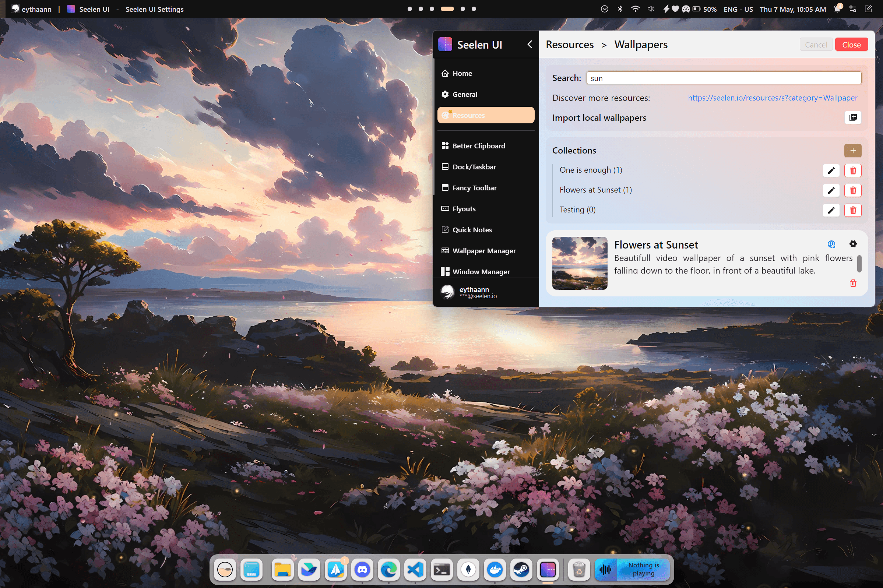Select the Resources sidebar item
Image resolution: width=883 pixels, height=588 pixels.
pyautogui.click(x=486, y=115)
